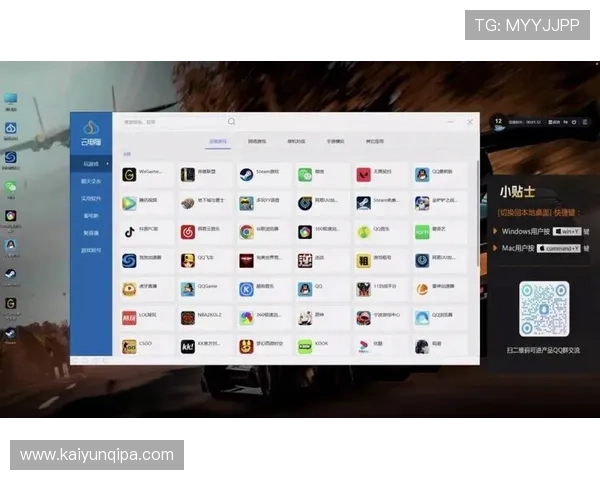This screenshot has height=480, width=600.
Task: Switch to the 网络游戏 tab
Action: 257,141
